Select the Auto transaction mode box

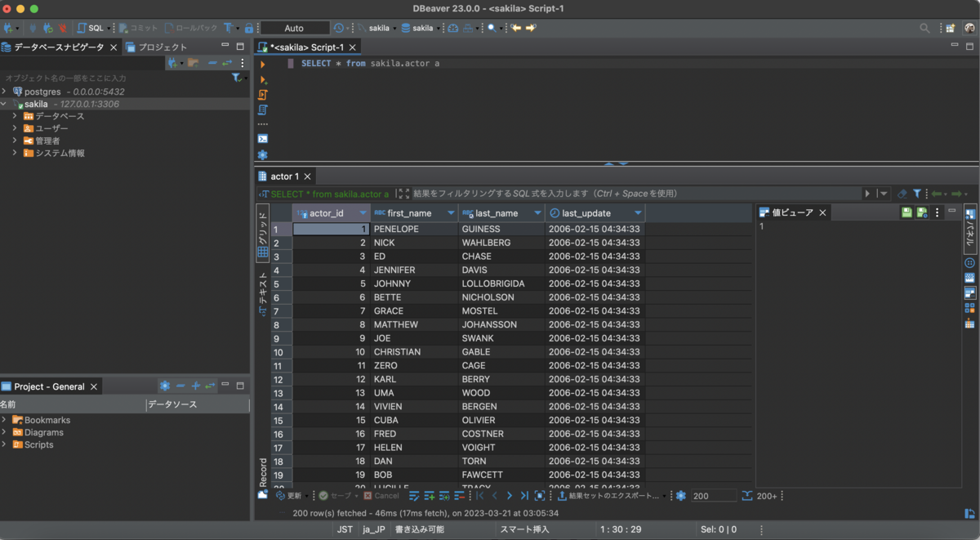[294, 28]
